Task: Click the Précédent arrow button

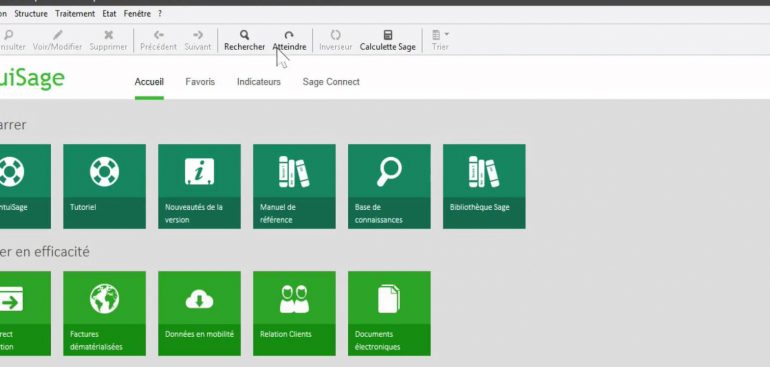Action: coord(158,40)
